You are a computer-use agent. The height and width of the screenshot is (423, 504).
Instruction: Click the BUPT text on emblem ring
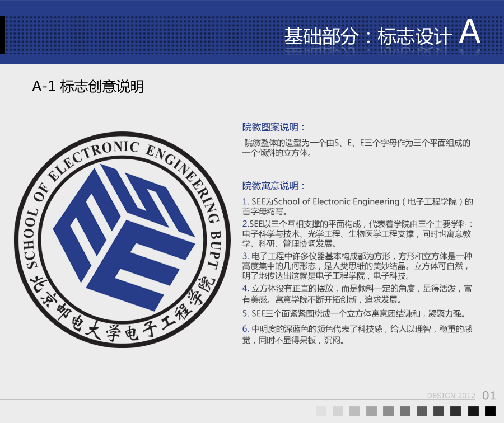(214, 249)
